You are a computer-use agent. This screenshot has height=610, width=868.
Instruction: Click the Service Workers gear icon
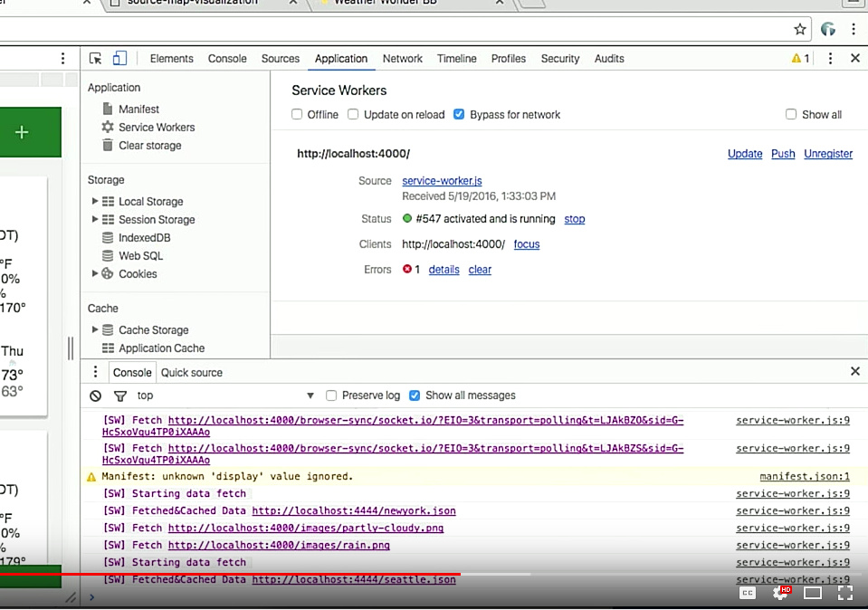[x=108, y=127]
